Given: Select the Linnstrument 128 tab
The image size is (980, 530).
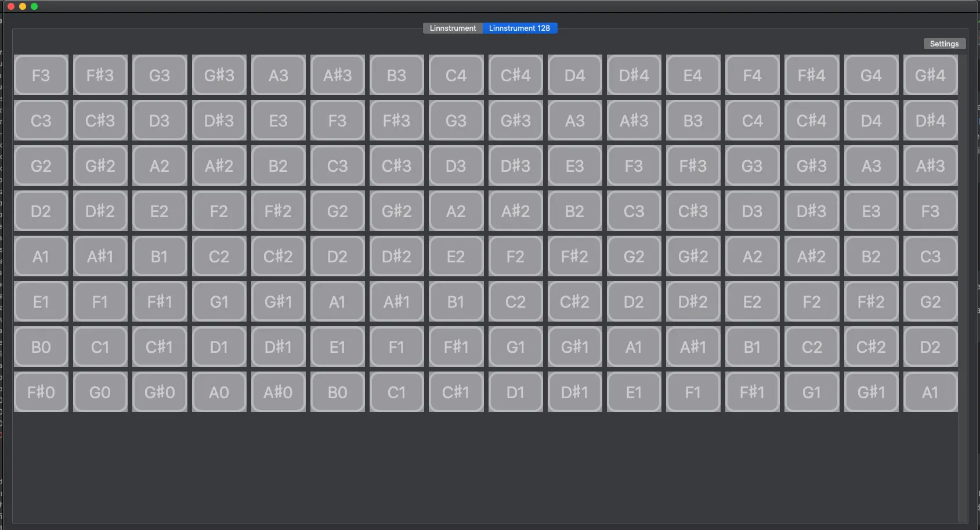Looking at the screenshot, I should [x=519, y=28].
